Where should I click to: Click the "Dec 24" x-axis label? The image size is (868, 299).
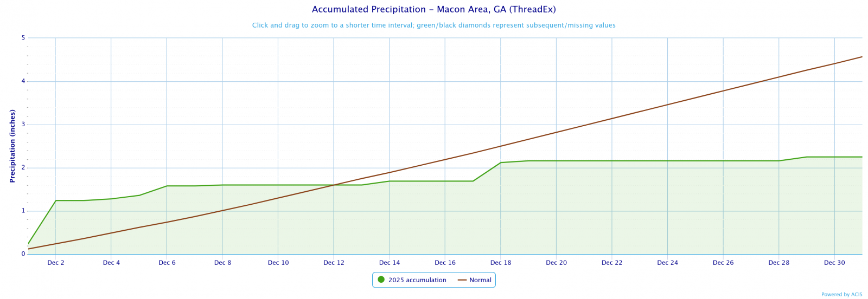(667, 263)
